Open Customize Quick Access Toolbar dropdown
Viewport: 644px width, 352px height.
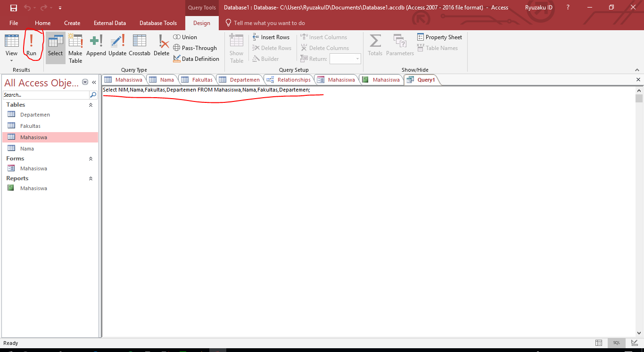(60, 8)
